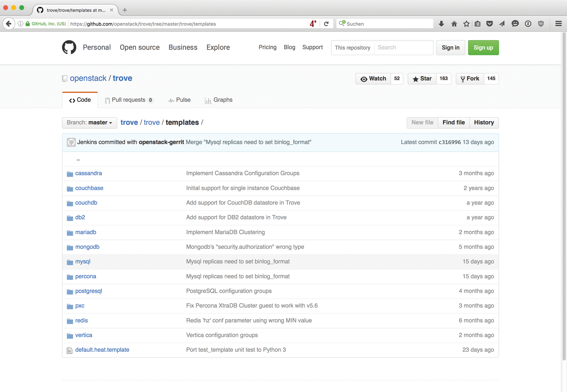The image size is (567, 392).
Task: Click inside the browser address bar
Action: click(192, 24)
